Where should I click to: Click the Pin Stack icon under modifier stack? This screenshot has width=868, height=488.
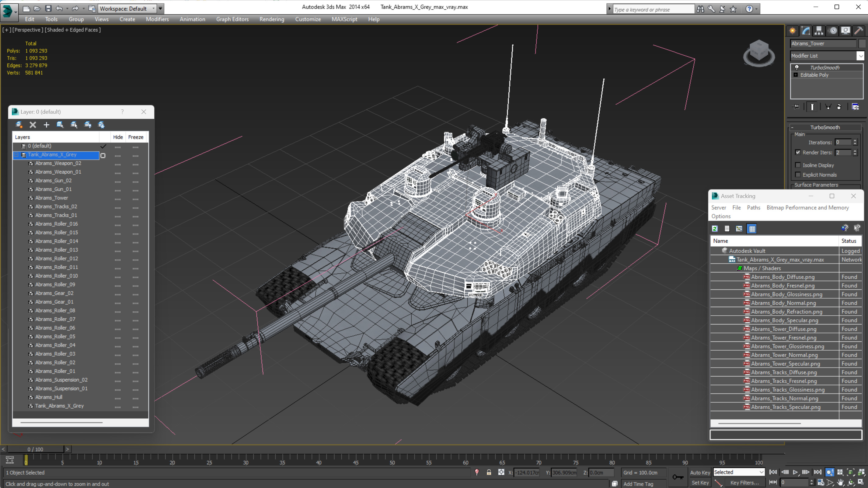[796, 107]
